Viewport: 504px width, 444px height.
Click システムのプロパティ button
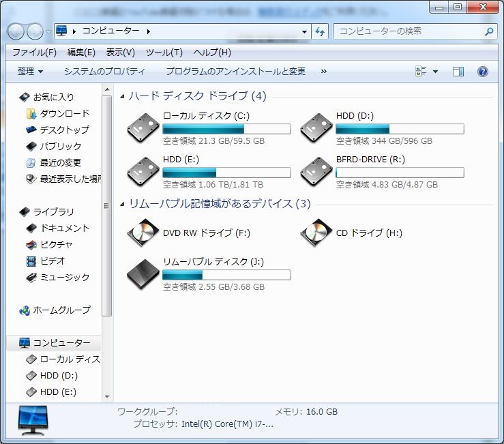104,72
